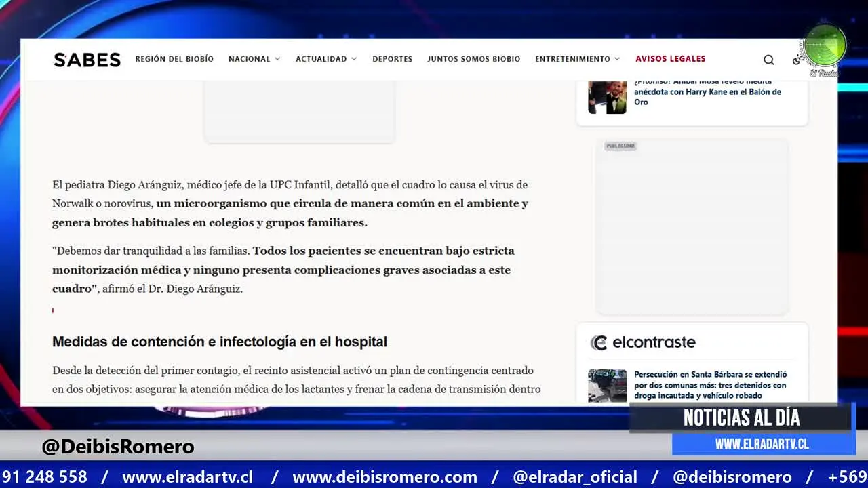The image size is (868, 488).
Task: Click the text 'afirmó el Dr. Diego Aránguiz'
Action: coord(172,289)
